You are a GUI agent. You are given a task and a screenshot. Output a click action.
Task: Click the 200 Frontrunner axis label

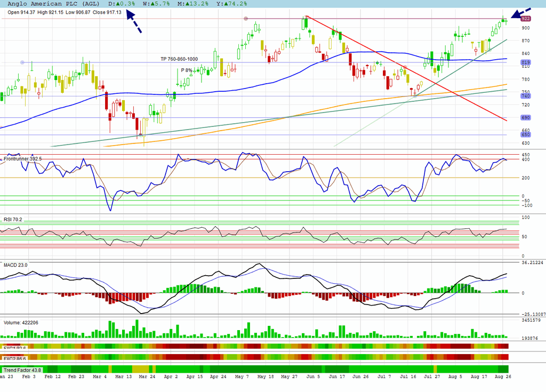[525, 178]
